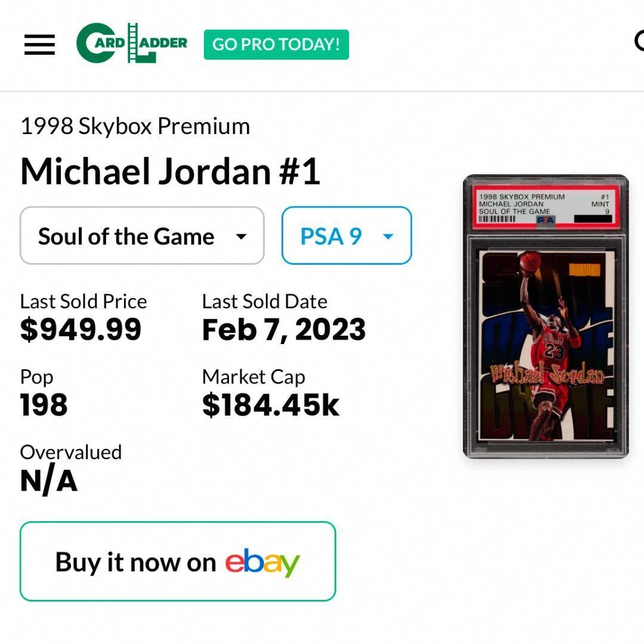Click the $184.45k market cap value
This screenshot has height=644, width=644.
[x=271, y=405]
